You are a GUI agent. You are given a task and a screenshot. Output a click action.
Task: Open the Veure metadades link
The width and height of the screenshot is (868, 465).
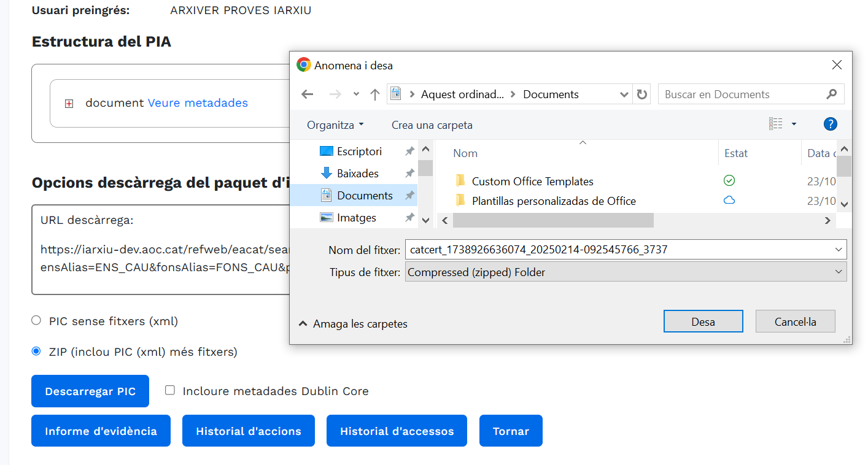tap(198, 103)
